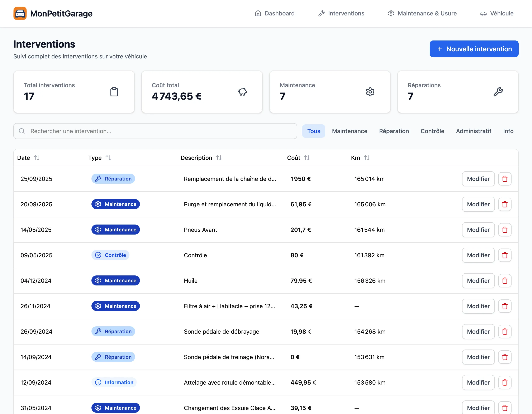Click the gear icon in Maintenance card
Screen dimensions: 532x414
point(370,92)
